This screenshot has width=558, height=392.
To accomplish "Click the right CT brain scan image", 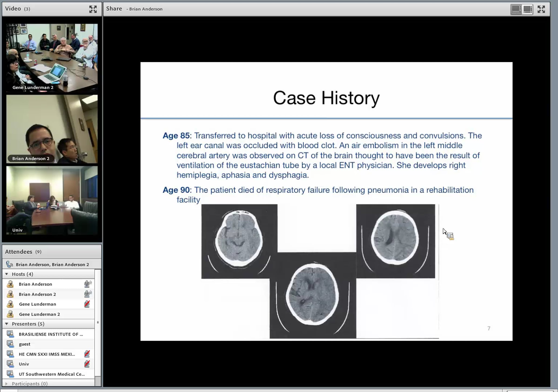I will tap(395, 241).
